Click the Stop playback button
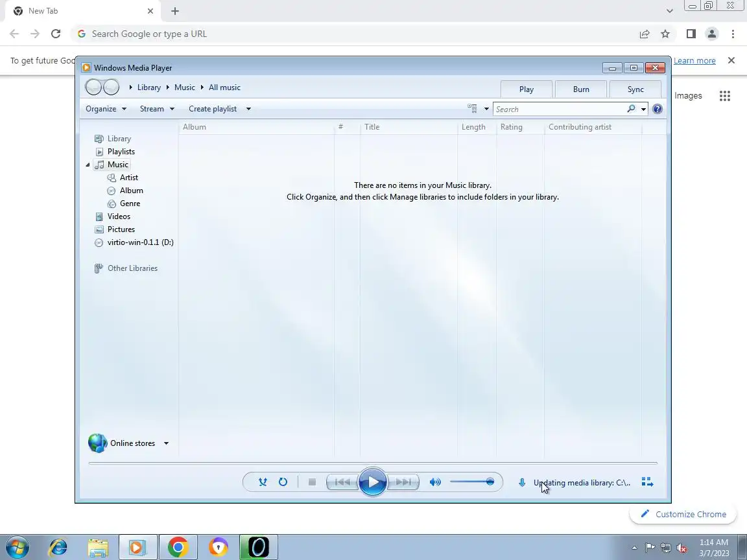747x560 pixels. point(312,482)
